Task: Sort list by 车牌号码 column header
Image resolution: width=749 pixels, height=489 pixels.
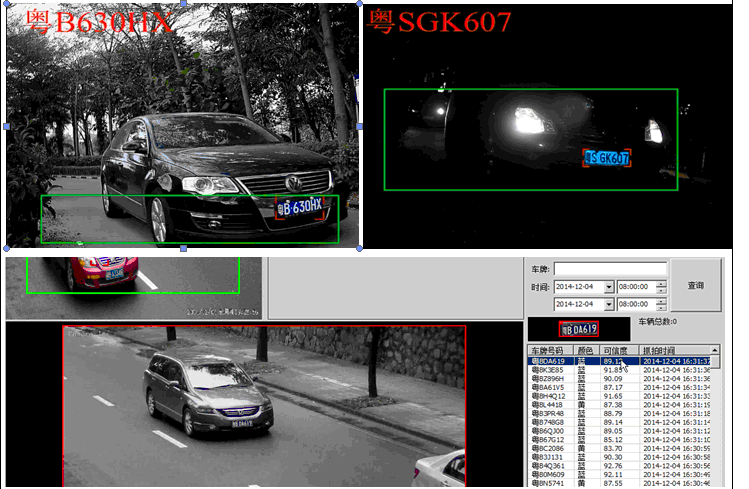Action: pyautogui.click(x=549, y=351)
